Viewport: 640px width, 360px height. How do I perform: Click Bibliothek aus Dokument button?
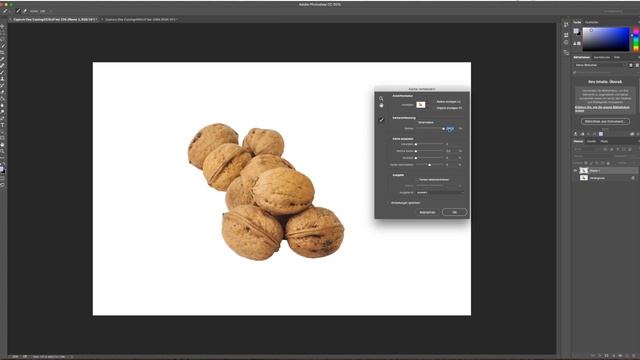click(605, 121)
